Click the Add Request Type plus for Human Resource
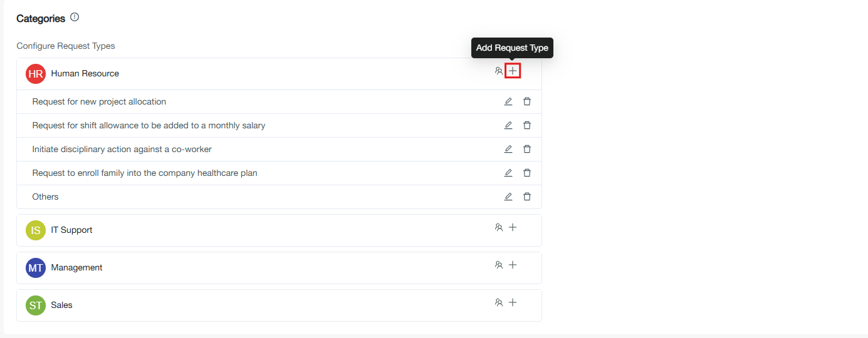Viewport: 868px width, 338px height. point(513,71)
